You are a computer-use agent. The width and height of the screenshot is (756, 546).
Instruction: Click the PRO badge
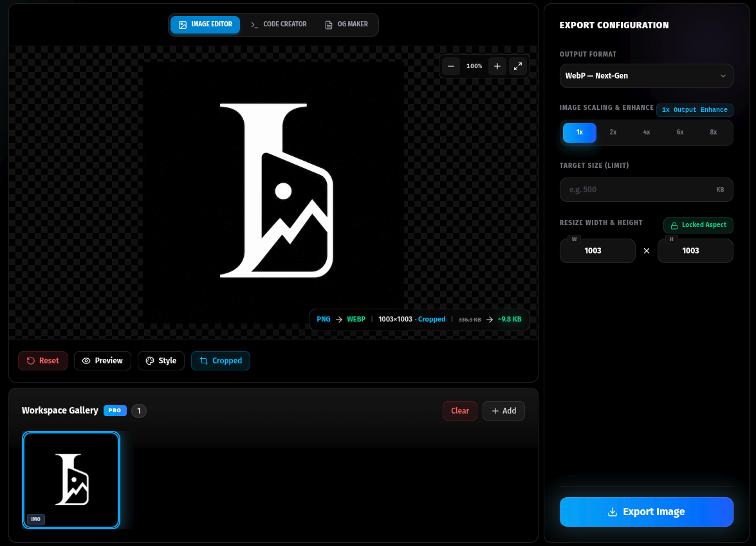115,410
